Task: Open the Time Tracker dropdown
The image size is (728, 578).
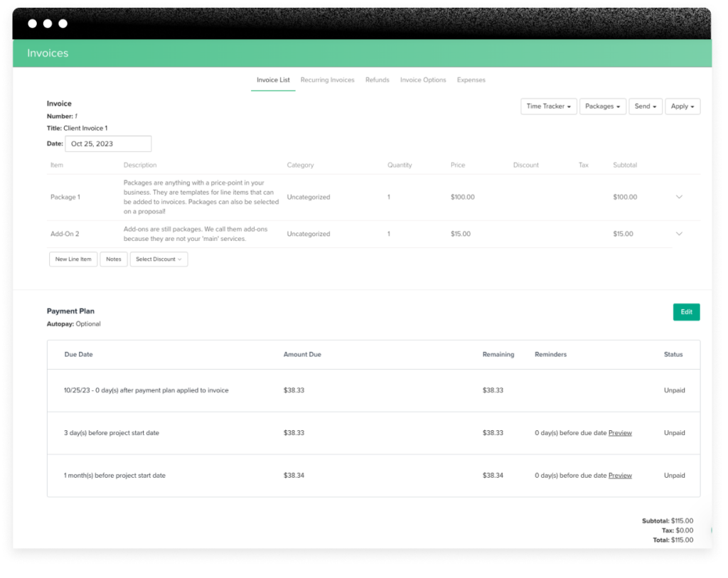Action: [548, 106]
